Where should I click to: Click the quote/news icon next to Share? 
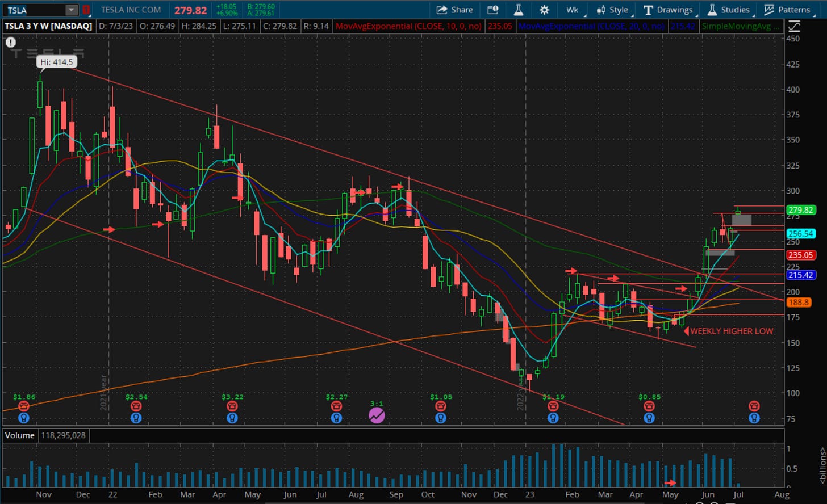(492, 10)
